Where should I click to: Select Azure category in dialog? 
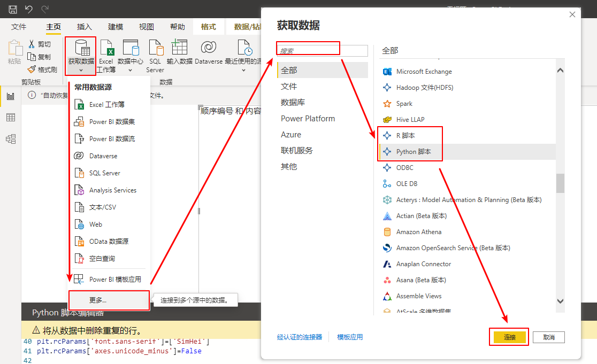click(323, 134)
